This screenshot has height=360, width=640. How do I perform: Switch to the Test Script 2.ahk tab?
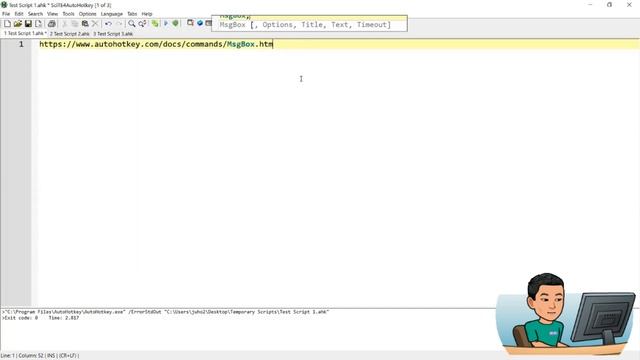coord(70,34)
